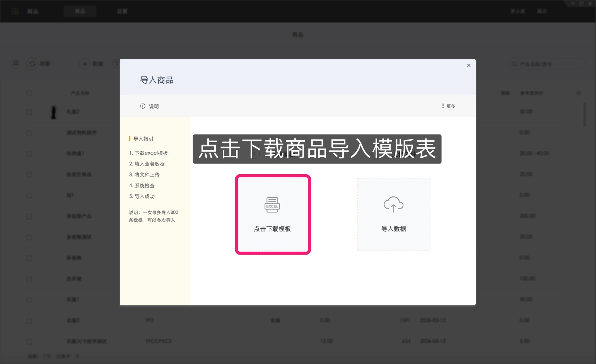596x364 pixels.
Task: Click the 说明 info icon
Action: click(x=143, y=106)
